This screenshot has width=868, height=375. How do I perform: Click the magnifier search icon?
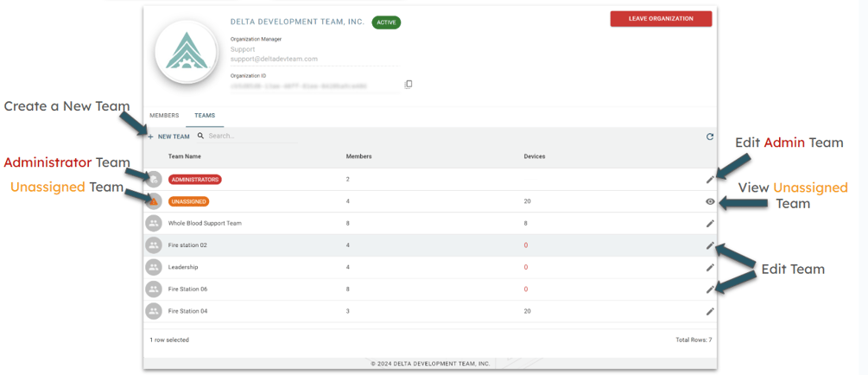(200, 136)
